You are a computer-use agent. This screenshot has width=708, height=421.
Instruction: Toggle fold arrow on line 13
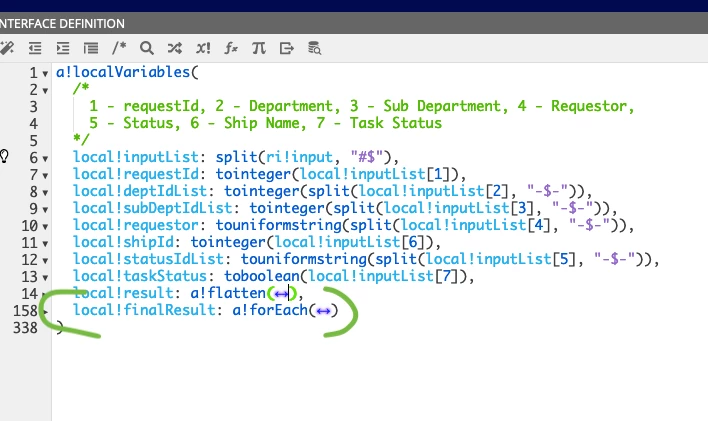coord(45,277)
